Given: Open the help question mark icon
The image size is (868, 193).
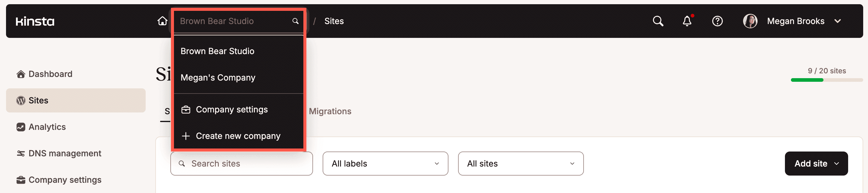Looking at the screenshot, I should (717, 21).
